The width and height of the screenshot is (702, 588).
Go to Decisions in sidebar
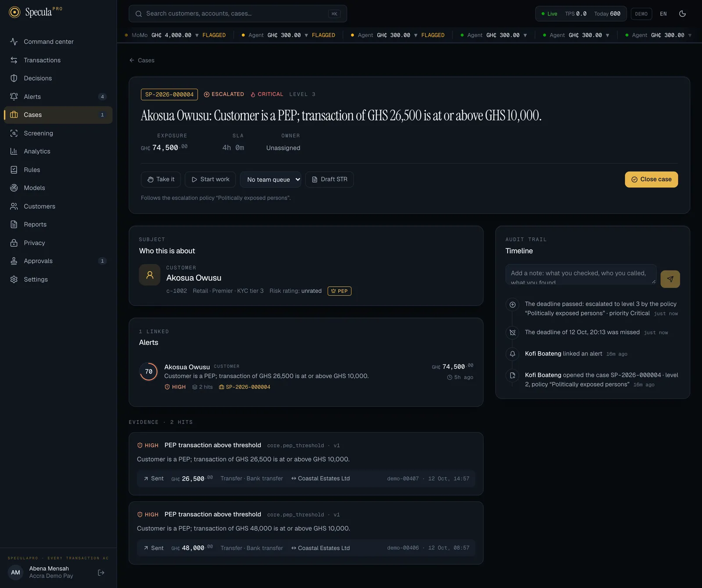point(58,78)
